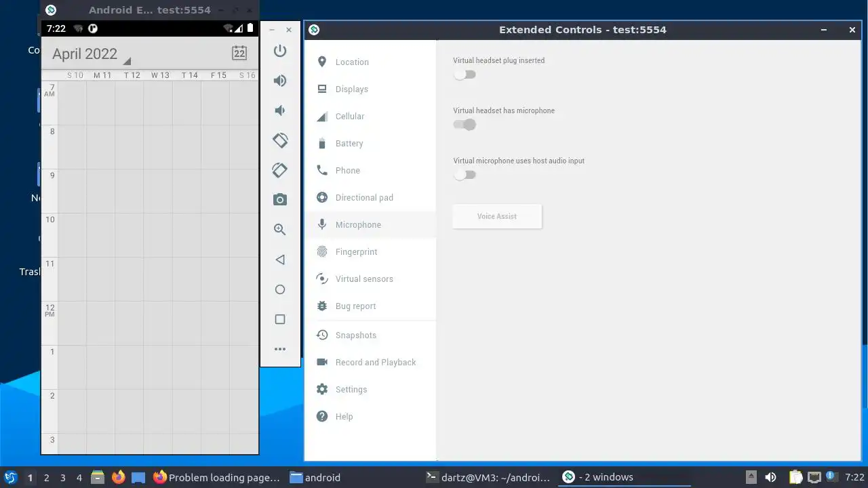Expand the April 2022 month dropdown

coord(91,54)
